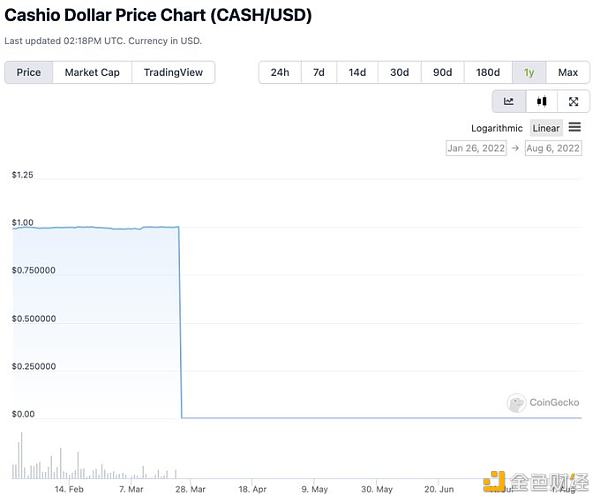Pick the 180d time range
The image size is (600, 503).
pyautogui.click(x=487, y=72)
